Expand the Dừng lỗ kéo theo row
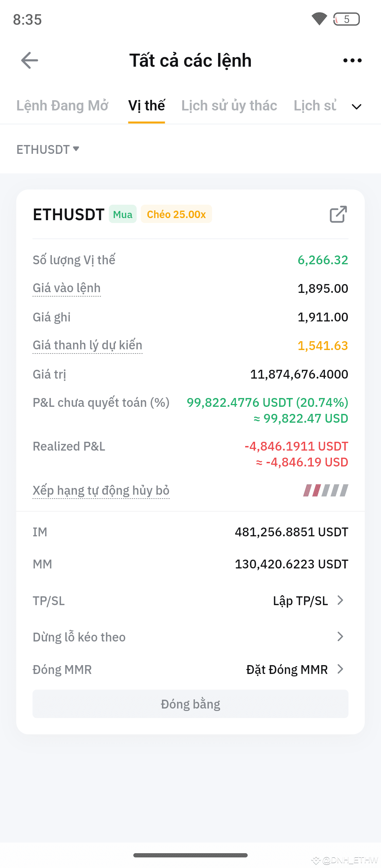The image size is (381, 868). [x=190, y=637]
